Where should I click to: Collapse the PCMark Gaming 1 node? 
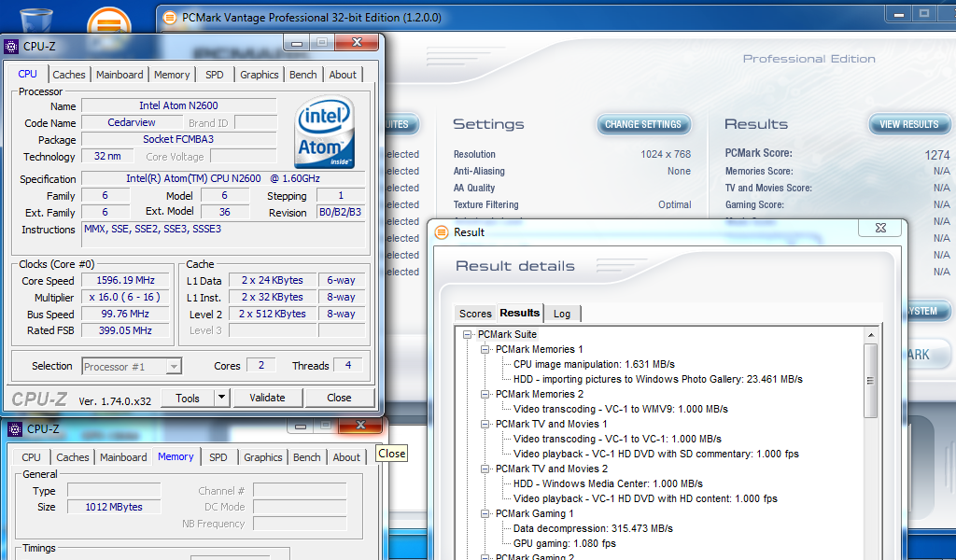coord(485,513)
